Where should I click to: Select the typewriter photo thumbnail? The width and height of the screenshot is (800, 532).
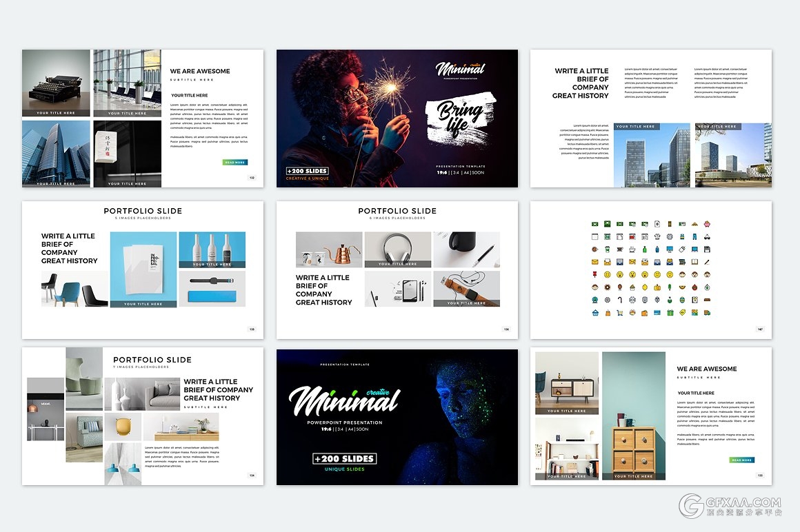[56, 81]
